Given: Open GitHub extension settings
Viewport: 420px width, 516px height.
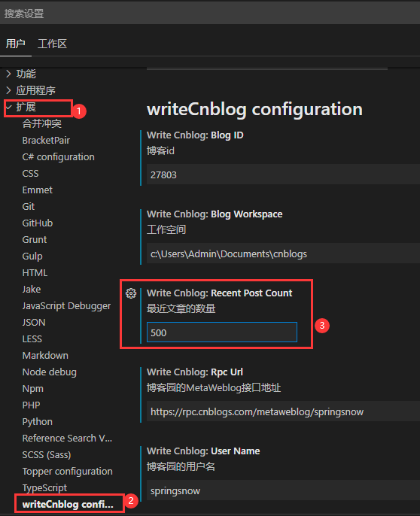Looking at the screenshot, I should (x=37, y=223).
